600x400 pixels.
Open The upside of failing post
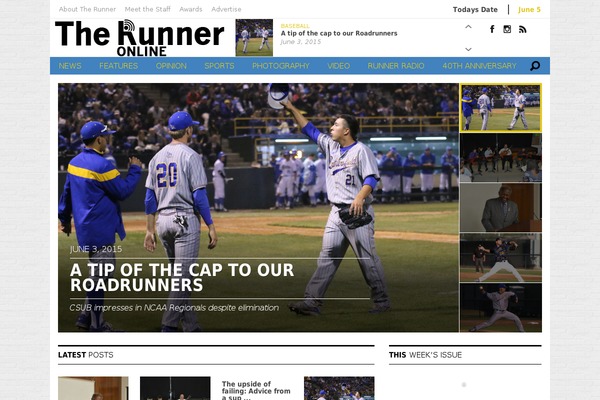[256, 390]
